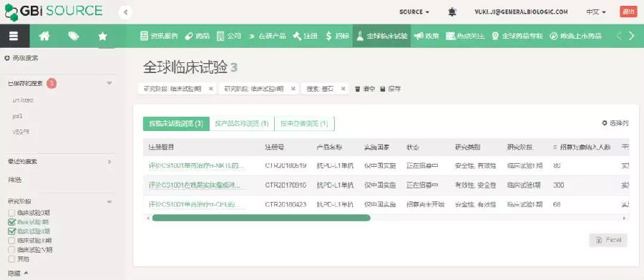Collapse the 已保存的搜索 section chevron

[x=109, y=83]
